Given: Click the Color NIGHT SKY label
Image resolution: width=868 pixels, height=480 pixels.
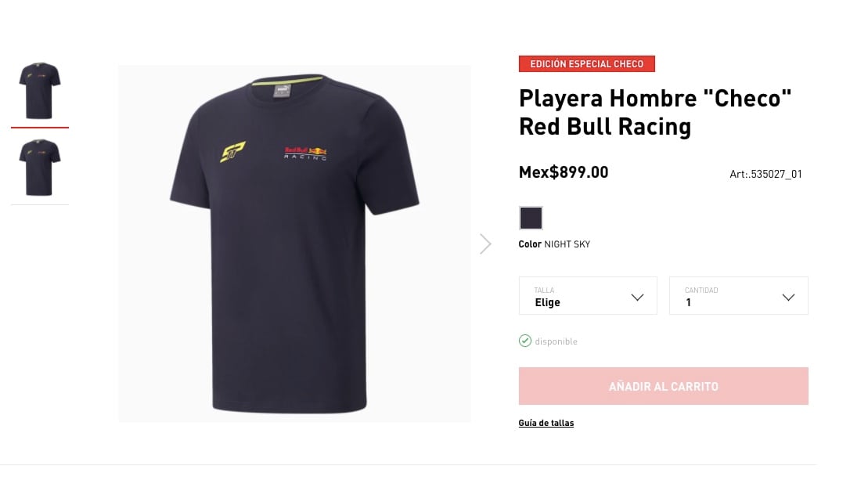Looking at the screenshot, I should pos(554,244).
